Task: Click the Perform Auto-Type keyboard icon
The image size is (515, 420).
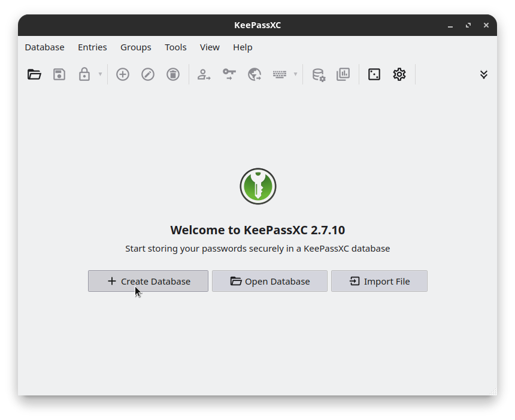Action: click(280, 74)
